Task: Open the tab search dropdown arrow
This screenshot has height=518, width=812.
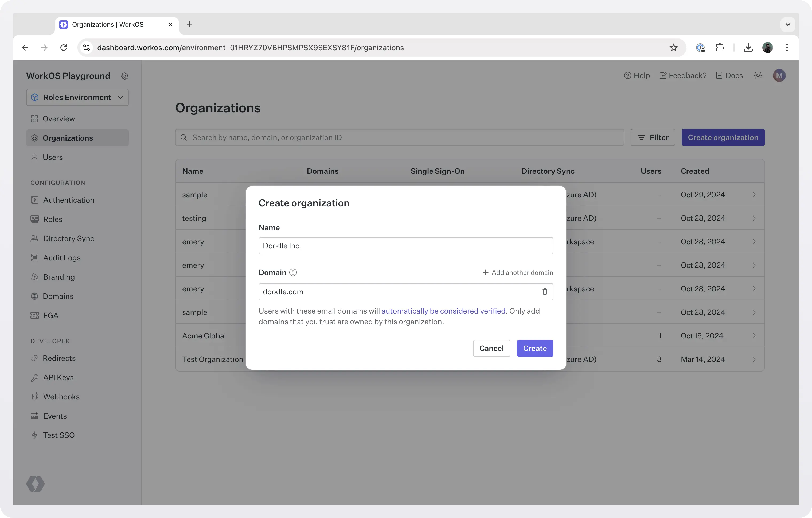Action: [788, 25]
